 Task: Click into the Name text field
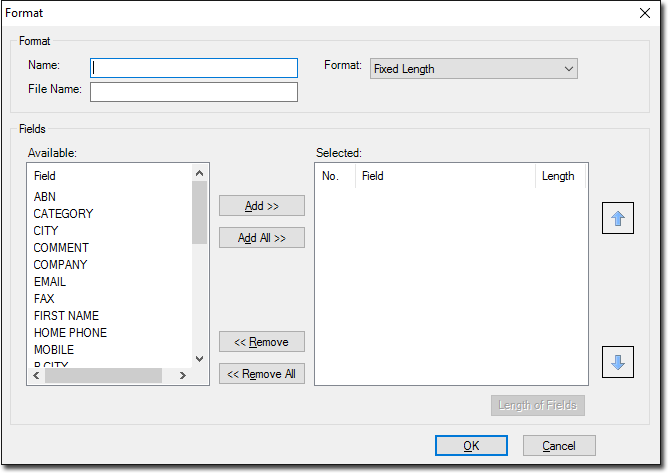click(x=194, y=68)
